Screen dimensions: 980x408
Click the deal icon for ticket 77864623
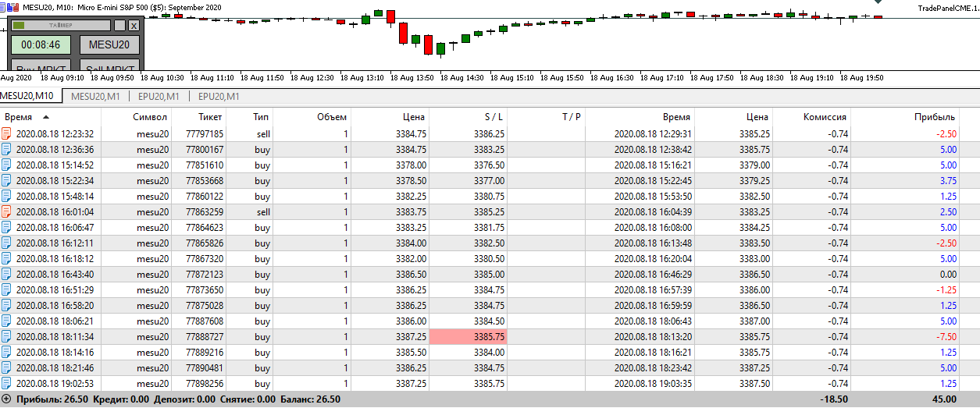tap(7, 227)
